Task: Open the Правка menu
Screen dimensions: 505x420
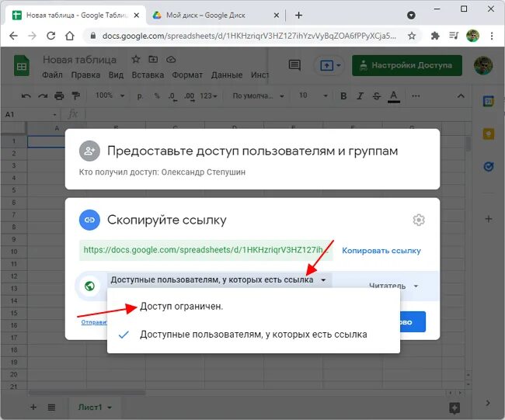Action: [85, 75]
